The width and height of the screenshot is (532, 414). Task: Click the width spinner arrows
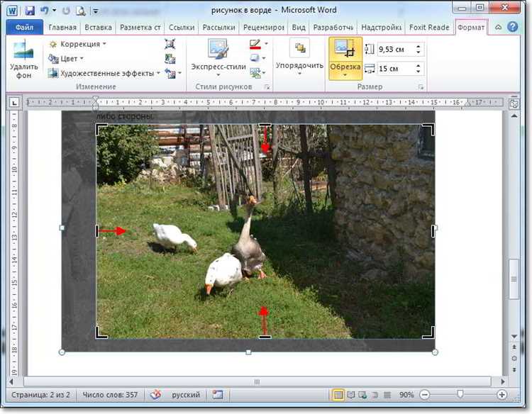click(418, 69)
